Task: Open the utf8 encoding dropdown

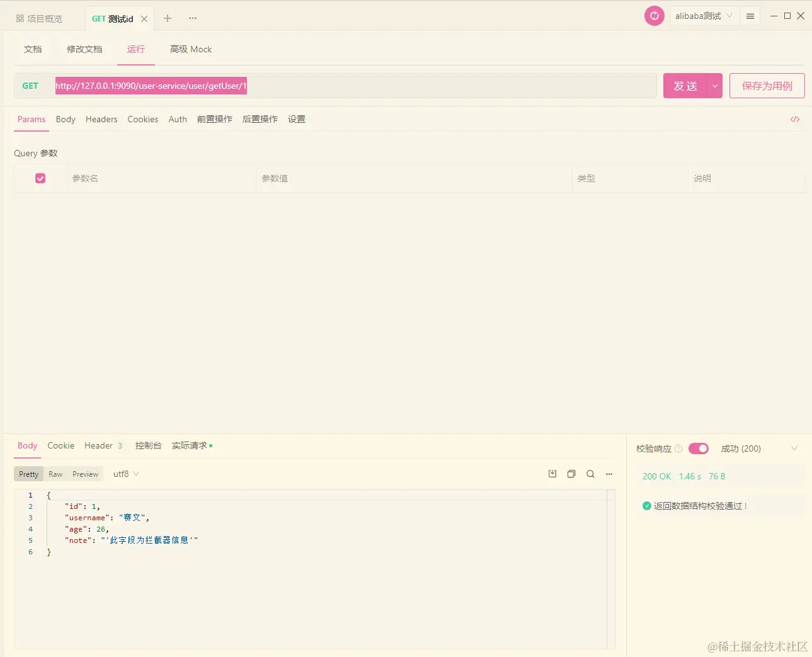Action: coord(126,474)
